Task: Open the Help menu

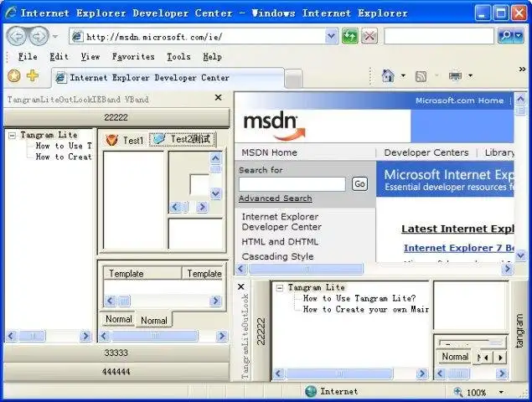Action: [213, 57]
